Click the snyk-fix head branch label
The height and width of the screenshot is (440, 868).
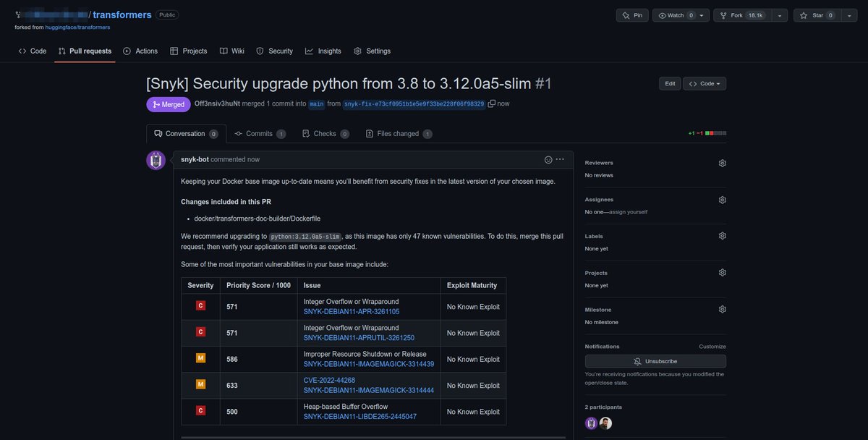pos(414,104)
